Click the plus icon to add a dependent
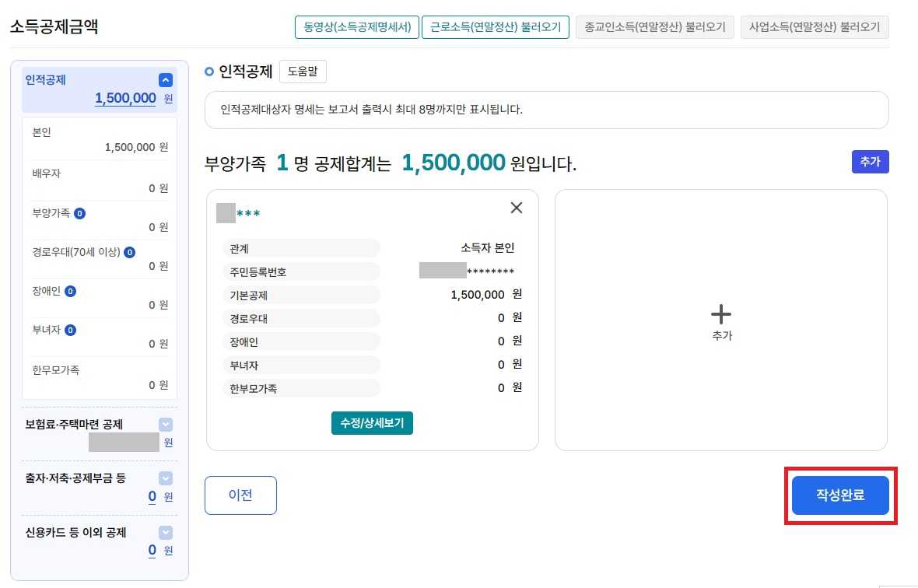The height and width of the screenshot is (588, 918). (x=720, y=314)
